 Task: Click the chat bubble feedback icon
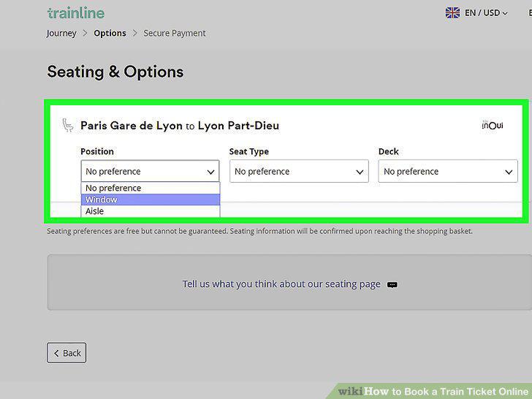392,285
